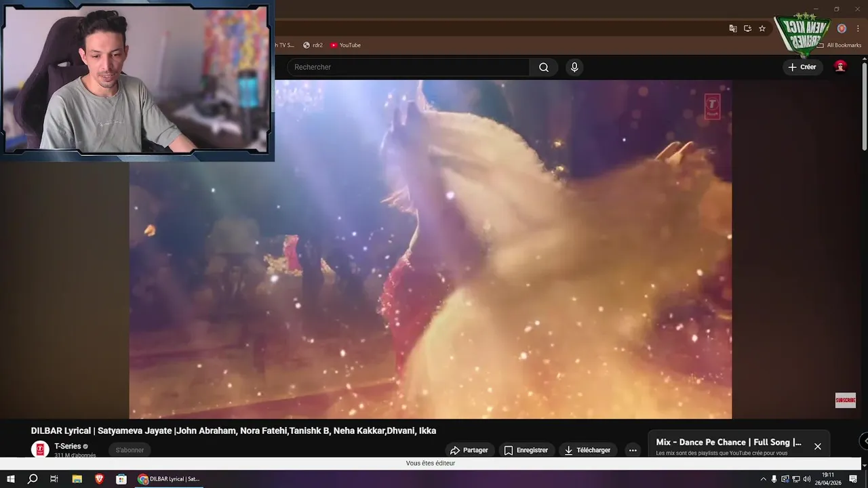Click the SUBSCRIBE watermark on the video
The image size is (868, 488).
(x=845, y=400)
